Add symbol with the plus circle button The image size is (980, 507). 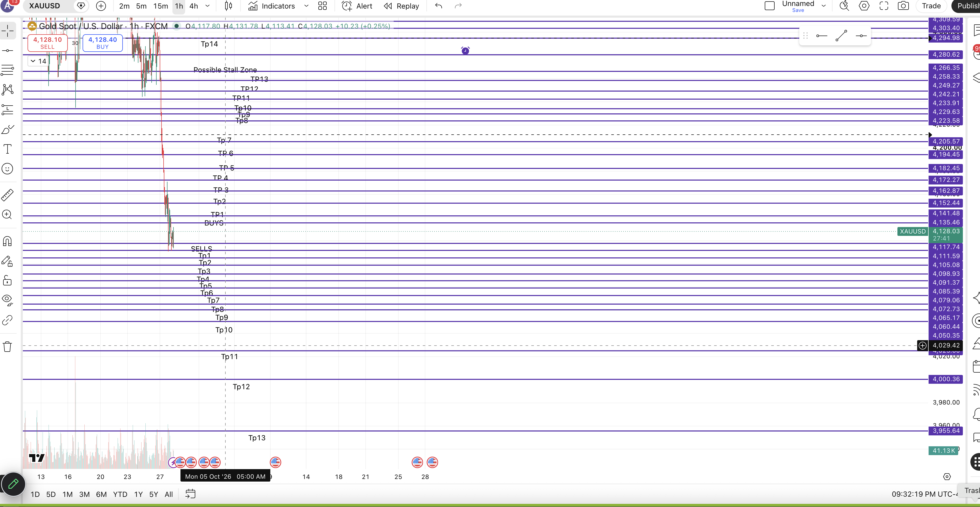101,6
